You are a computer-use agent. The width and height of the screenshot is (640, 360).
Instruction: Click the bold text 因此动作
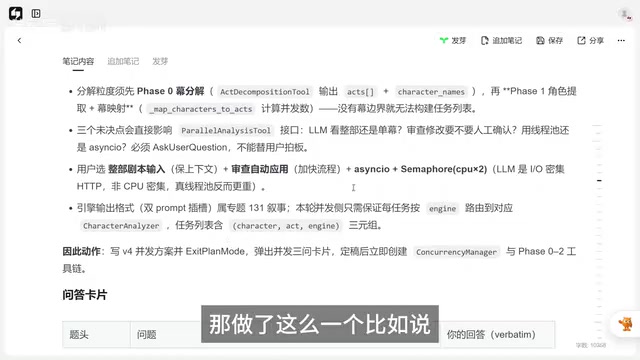point(81,251)
